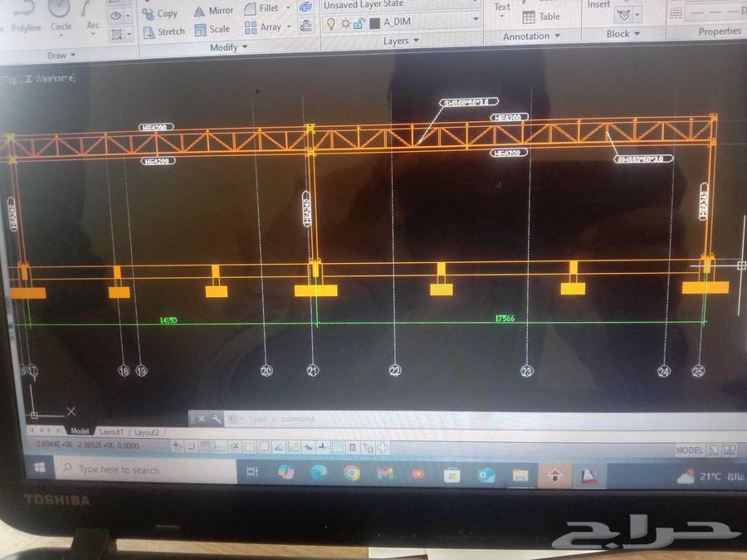
Task: Open the Unsaved Layer State dropdown
Action: point(400,5)
